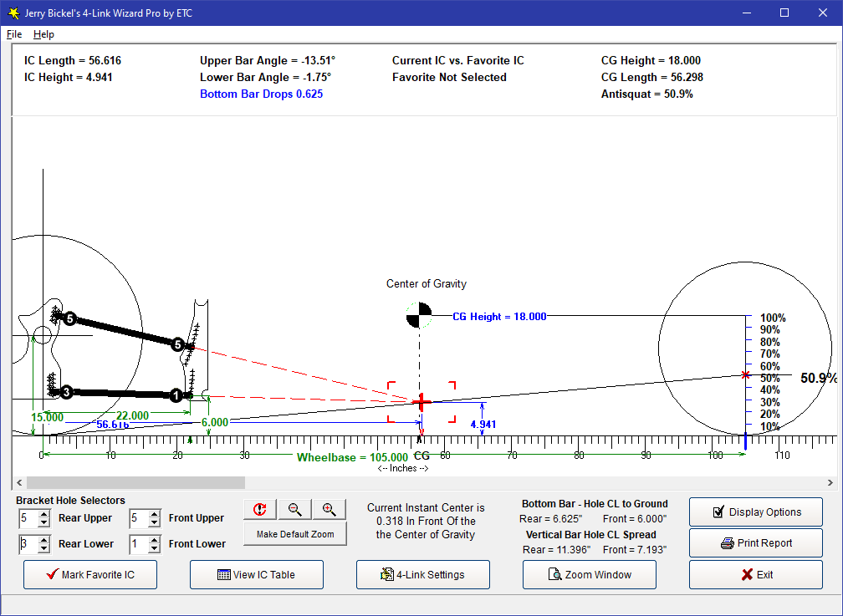Click the Rear Upper hole input field

[x=29, y=518]
